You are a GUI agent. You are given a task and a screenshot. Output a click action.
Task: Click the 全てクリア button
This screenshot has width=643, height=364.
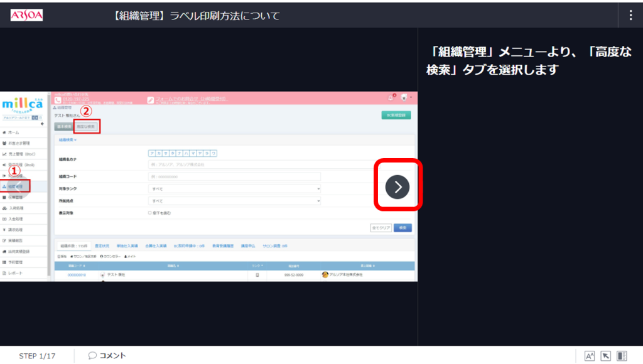pyautogui.click(x=382, y=228)
